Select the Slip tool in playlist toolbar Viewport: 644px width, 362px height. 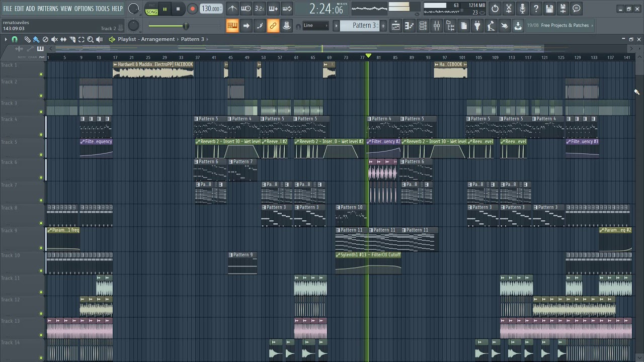[63, 39]
